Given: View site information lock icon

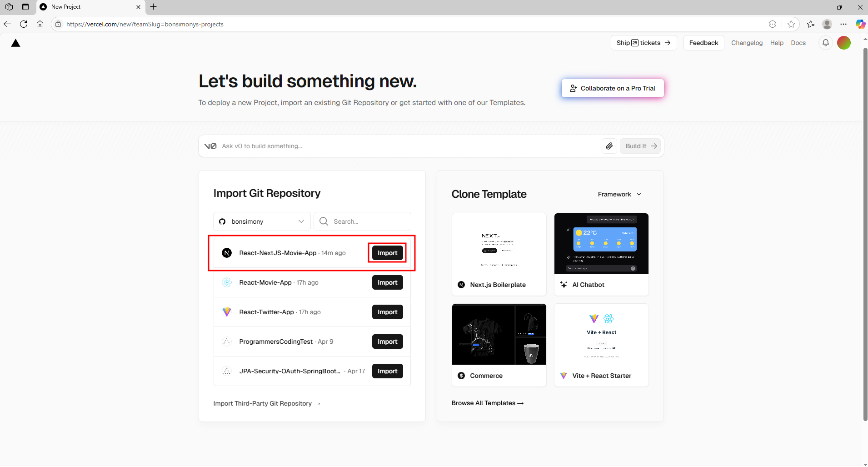Looking at the screenshot, I should pos(58,24).
